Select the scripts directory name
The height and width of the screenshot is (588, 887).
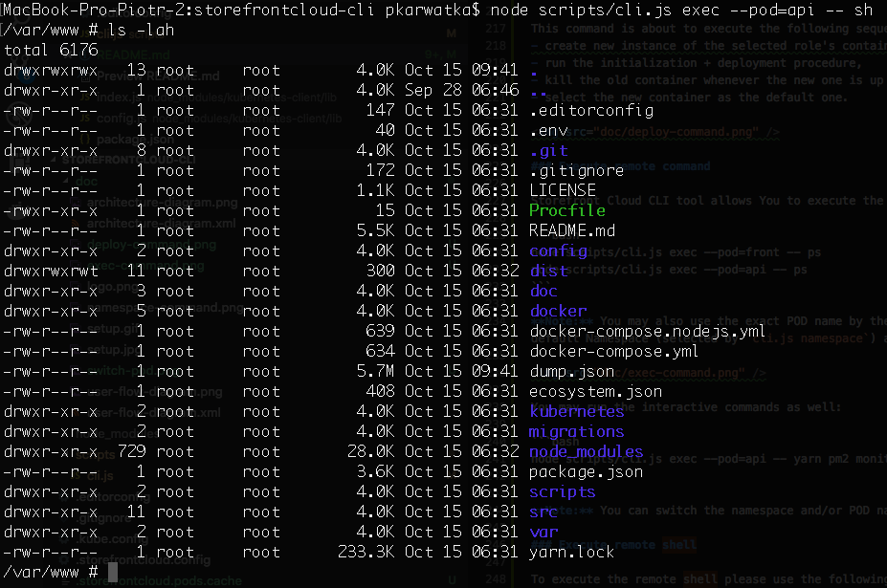(563, 491)
